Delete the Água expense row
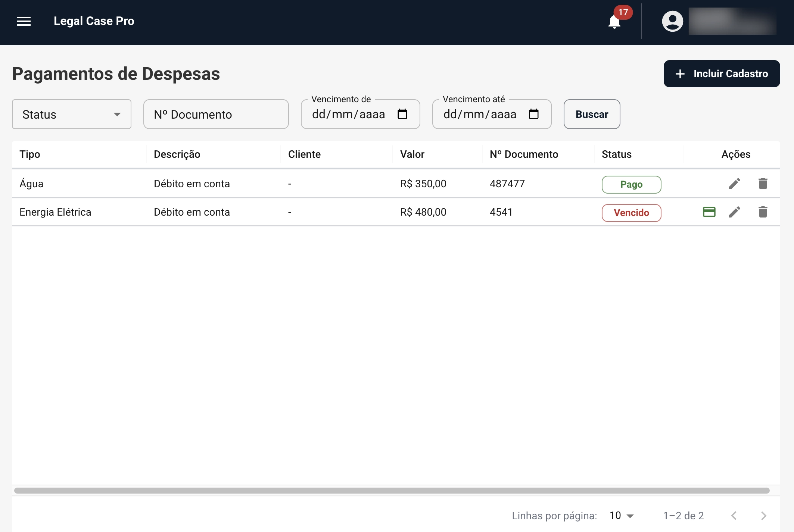This screenshot has height=532, width=794. coord(763,184)
